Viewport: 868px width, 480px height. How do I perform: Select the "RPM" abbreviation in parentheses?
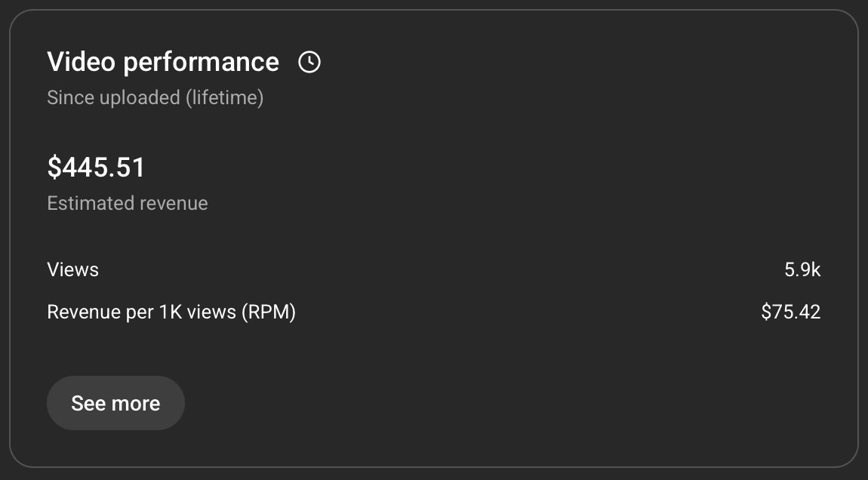269,312
